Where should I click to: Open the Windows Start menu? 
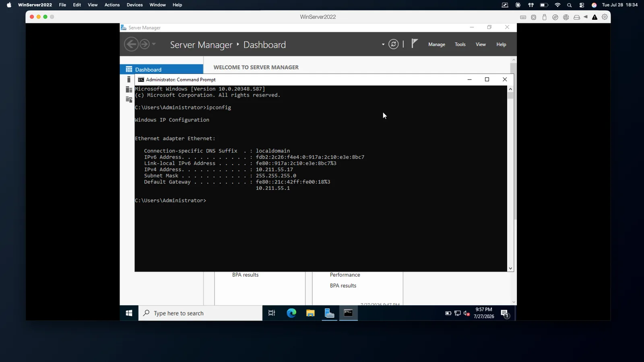coord(129,313)
